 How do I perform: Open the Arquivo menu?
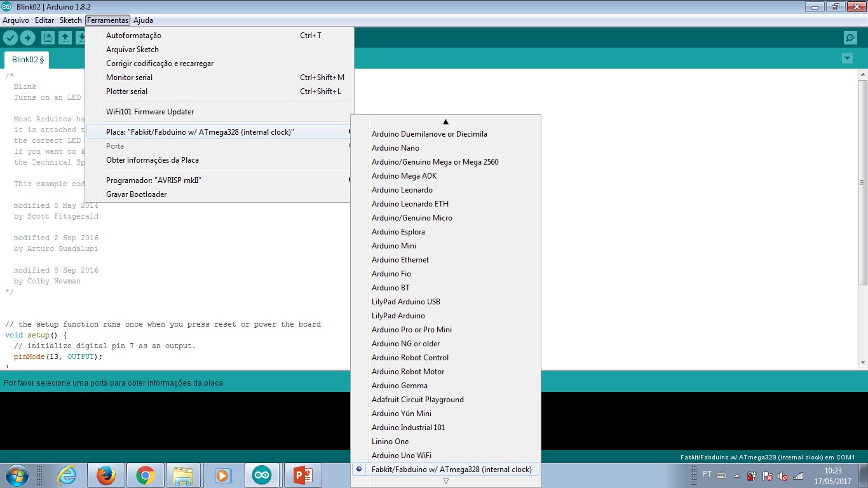[x=16, y=20]
